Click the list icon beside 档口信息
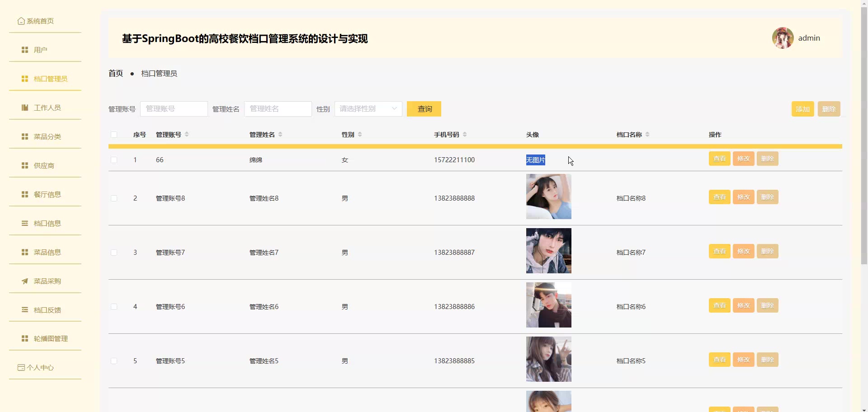868x412 pixels. (x=25, y=224)
